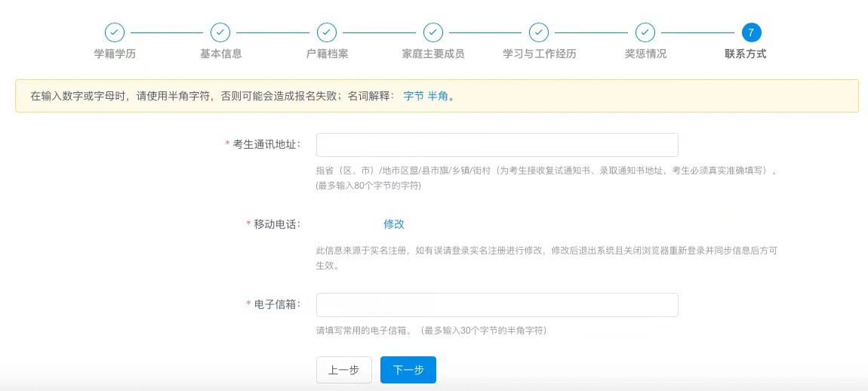The height and width of the screenshot is (391, 868).
Task: Focus the 考生通讯地址 input field
Action: pos(497,145)
